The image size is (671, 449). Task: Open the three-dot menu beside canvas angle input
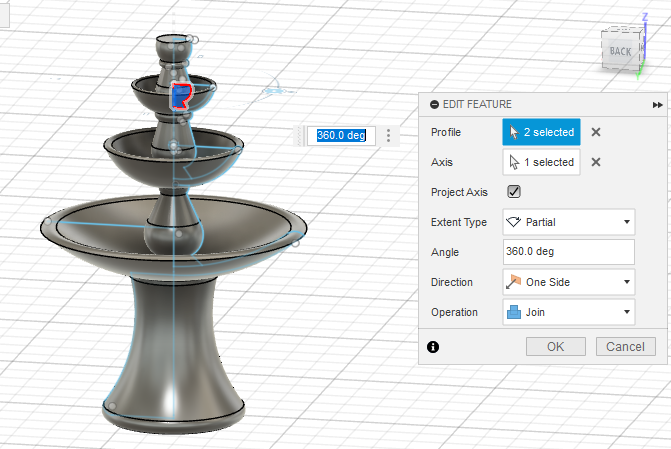[x=389, y=136]
